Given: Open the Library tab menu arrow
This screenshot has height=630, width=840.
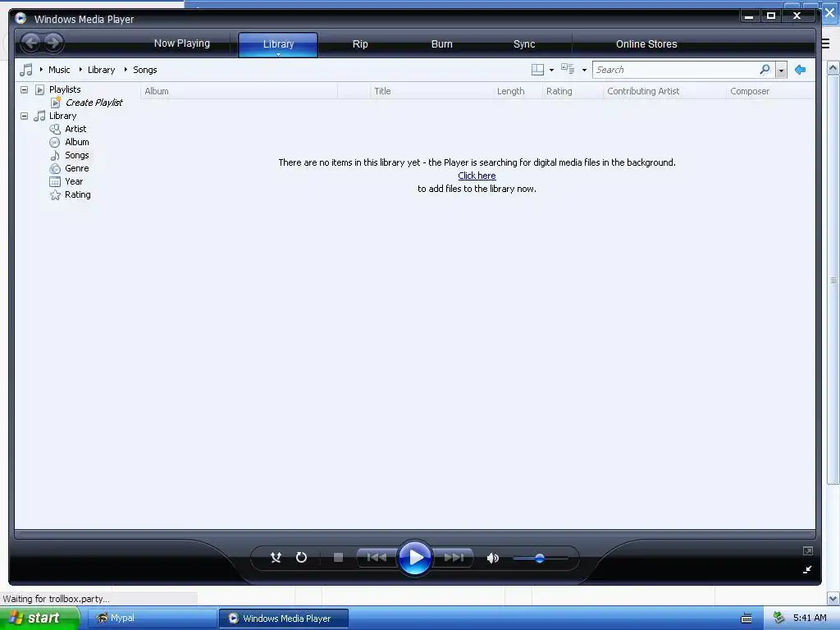Looking at the screenshot, I should [x=279, y=54].
